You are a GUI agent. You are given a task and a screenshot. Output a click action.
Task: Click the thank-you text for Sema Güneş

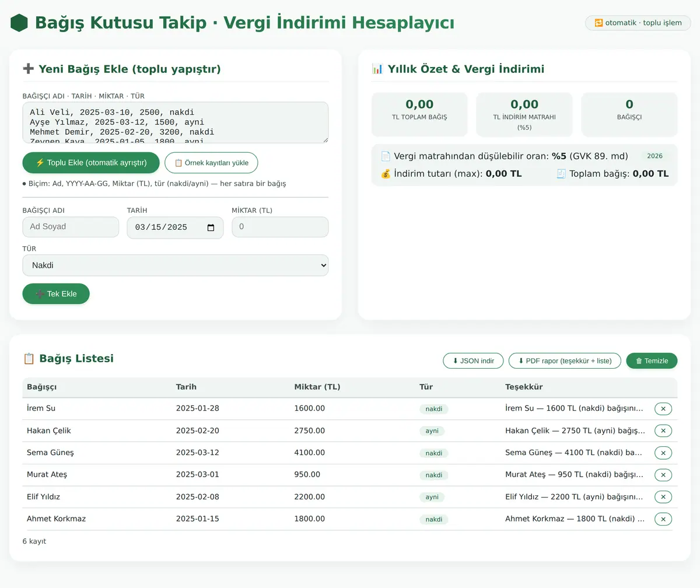[574, 453]
